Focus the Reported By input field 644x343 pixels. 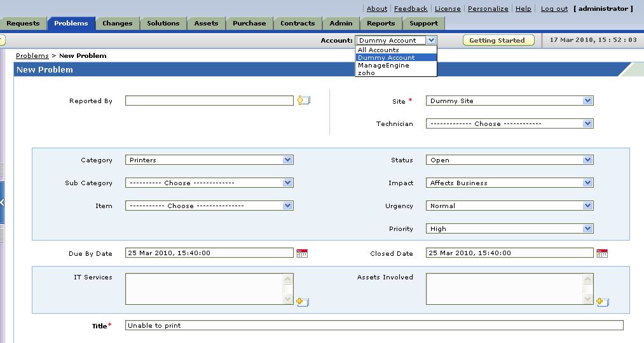point(209,101)
